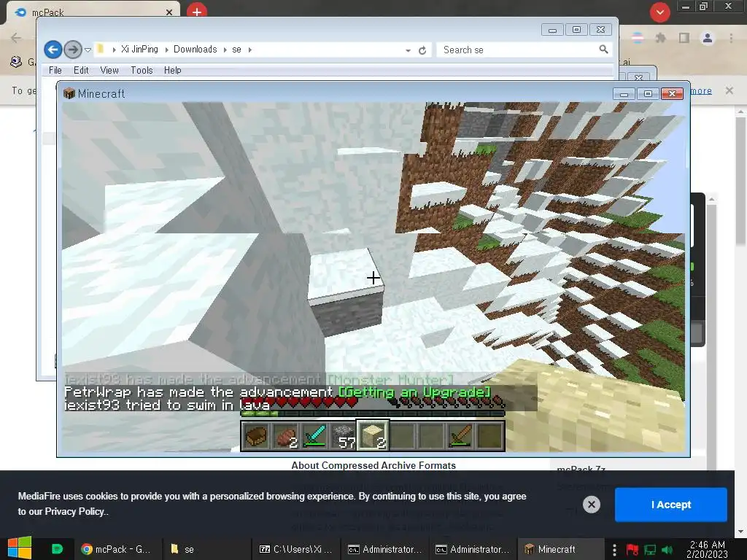
Task: Open the green app taskbar icon
Action: tap(57, 549)
